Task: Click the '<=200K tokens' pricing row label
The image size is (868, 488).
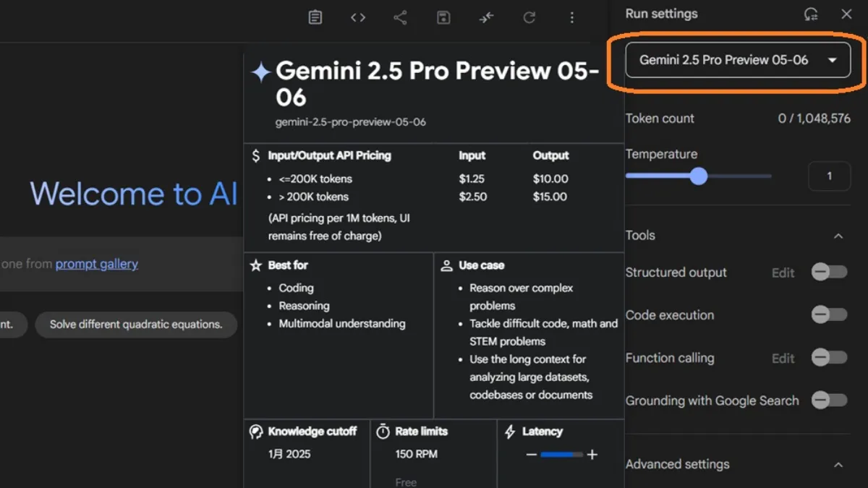Action: (x=315, y=179)
